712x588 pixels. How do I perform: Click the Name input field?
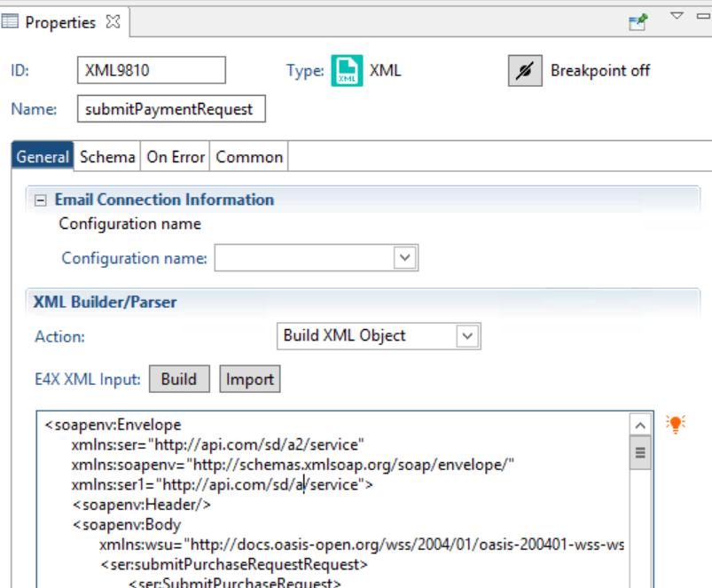click(171, 108)
